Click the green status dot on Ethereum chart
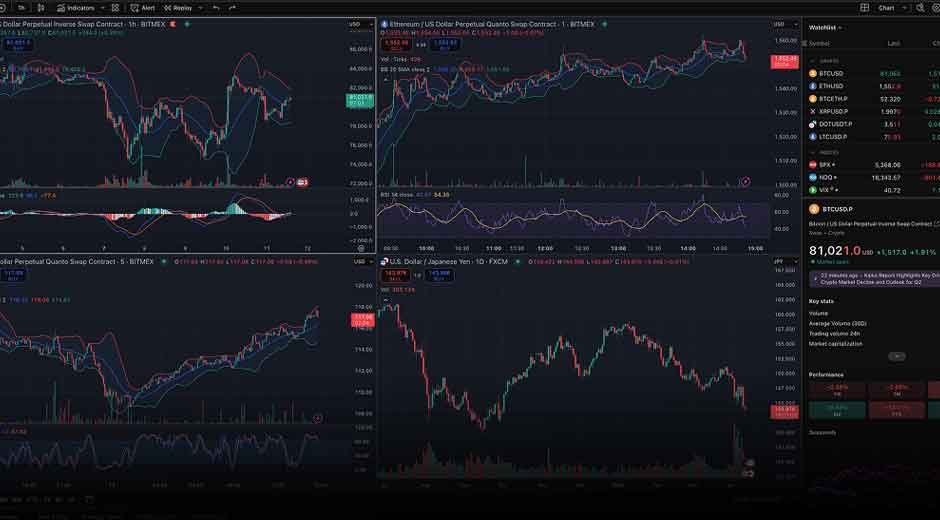This screenshot has height=520, width=940. [x=604, y=25]
